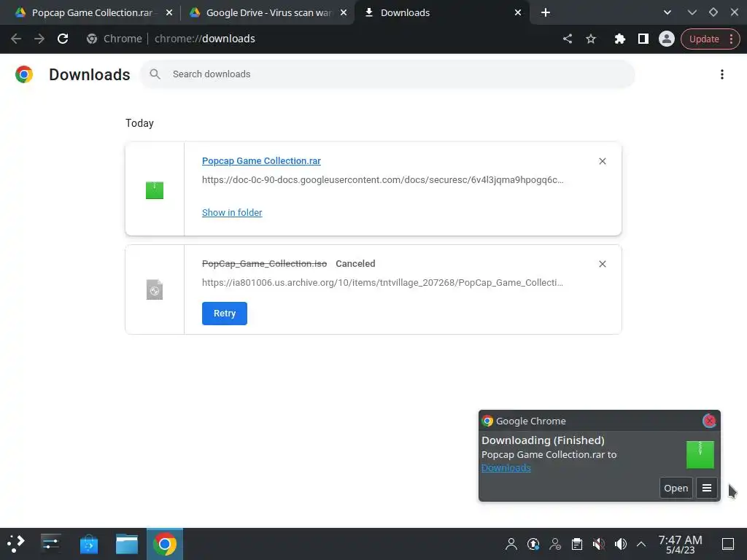Click the user person tray icon
The width and height of the screenshot is (747, 560).
point(511,544)
